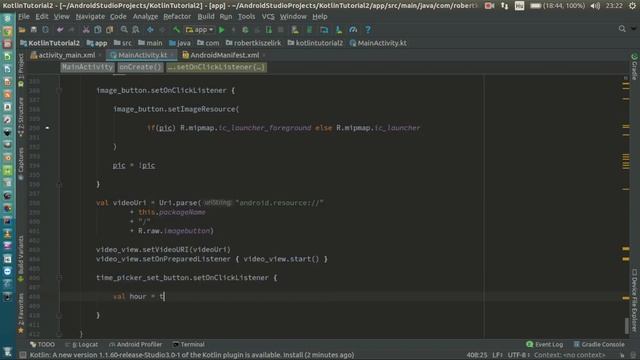Click the Save All toolbar icon

click(x=33, y=30)
